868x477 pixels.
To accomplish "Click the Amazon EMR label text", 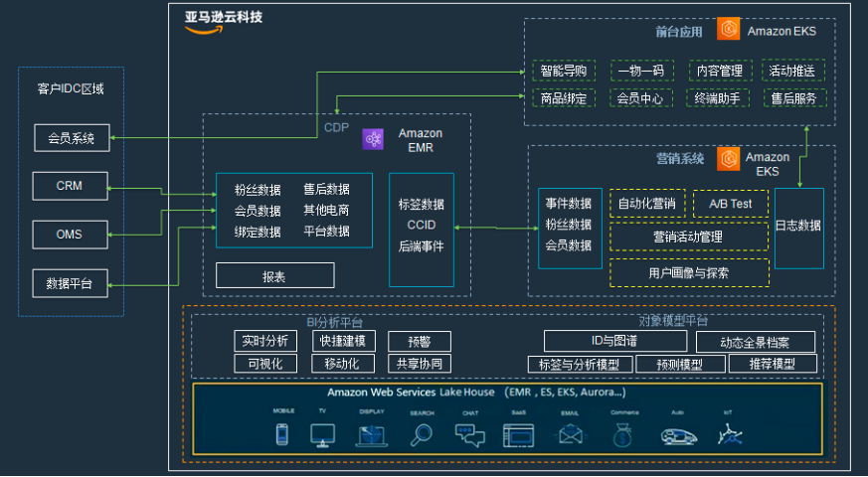I will click(x=421, y=140).
